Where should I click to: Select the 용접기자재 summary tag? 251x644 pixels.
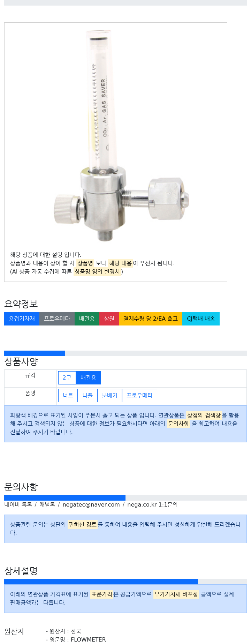tap(22, 319)
